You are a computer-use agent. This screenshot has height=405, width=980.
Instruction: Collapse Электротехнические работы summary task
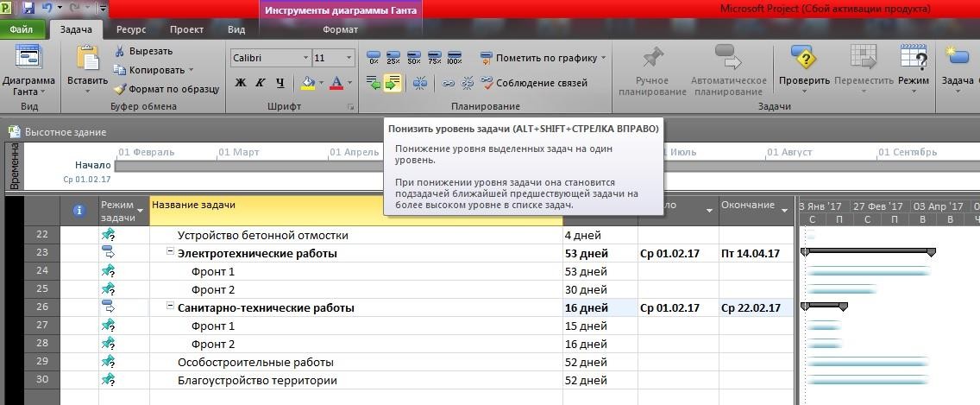coord(169,253)
